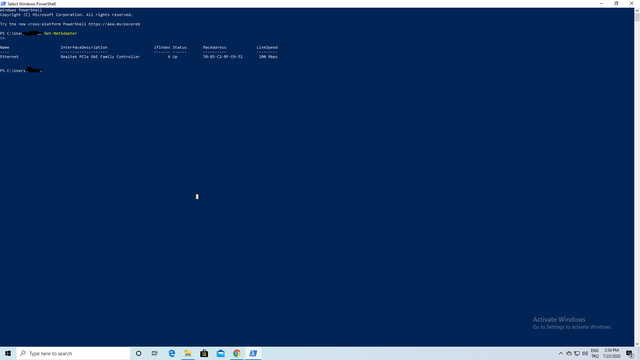Click the Get-NetAdapter command text

(x=60, y=33)
